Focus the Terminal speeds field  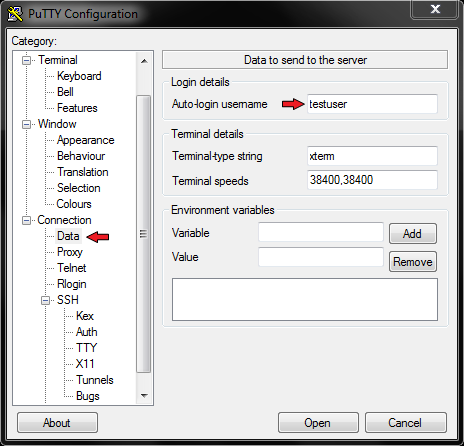tap(372, 180)
